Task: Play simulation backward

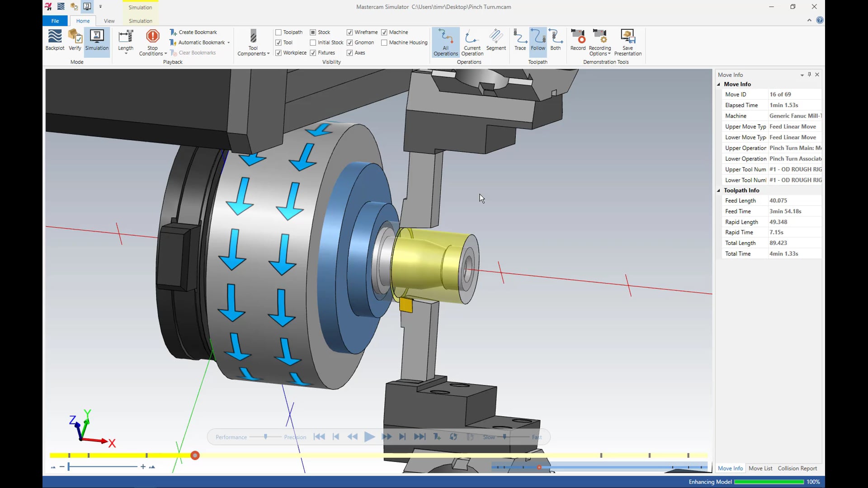Action: pos(353,437)
